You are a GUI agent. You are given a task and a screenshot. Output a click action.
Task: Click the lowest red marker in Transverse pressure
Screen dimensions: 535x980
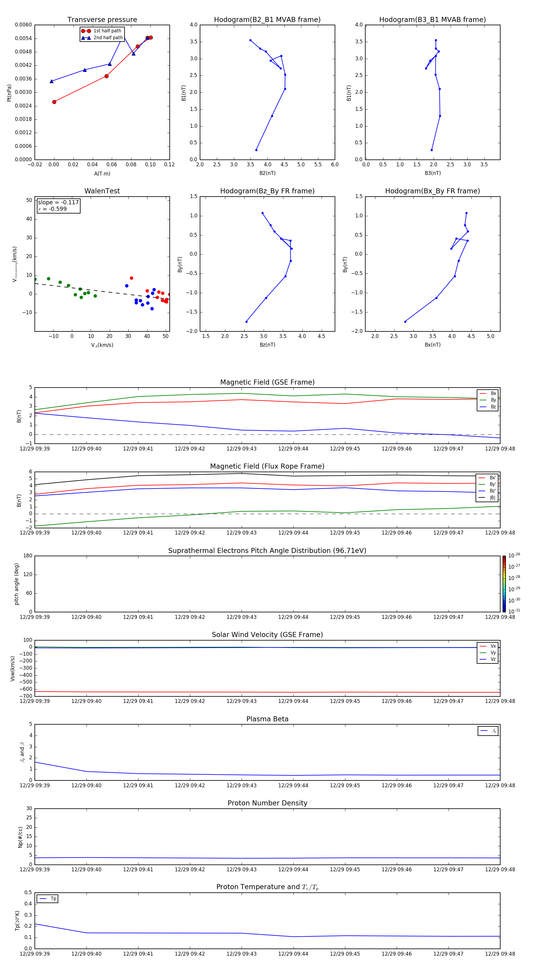pyautogui.click(x=54, y=102)
